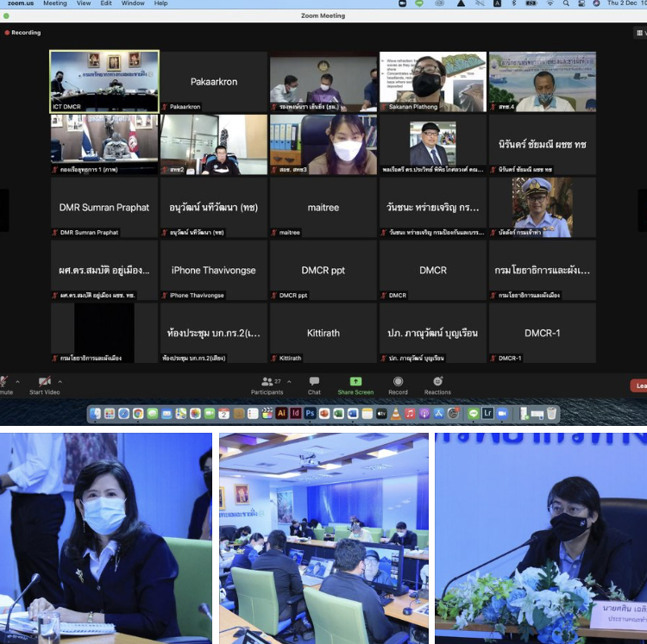Launch Word from the Dock

click(353, 414)
